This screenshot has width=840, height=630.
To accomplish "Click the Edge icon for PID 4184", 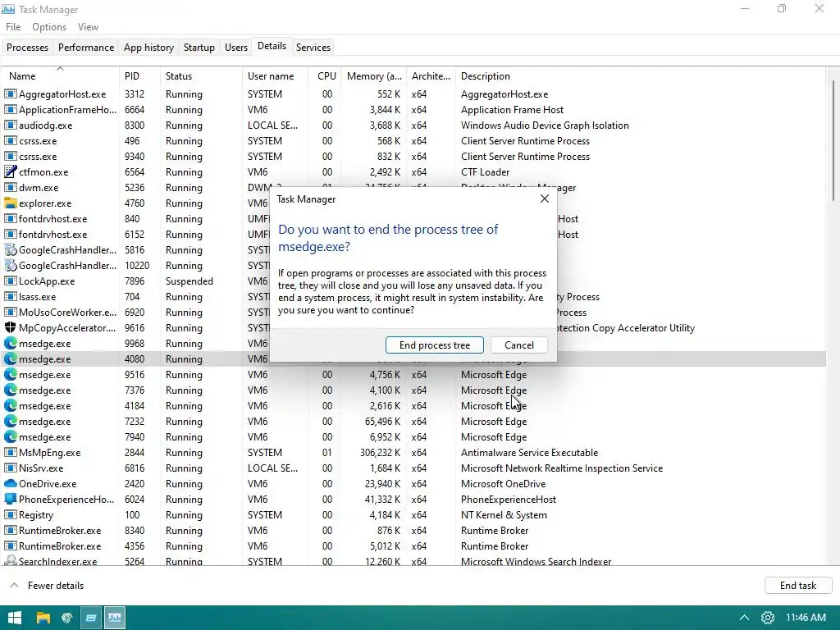I will pyautogui.click(x=10, y=405).
